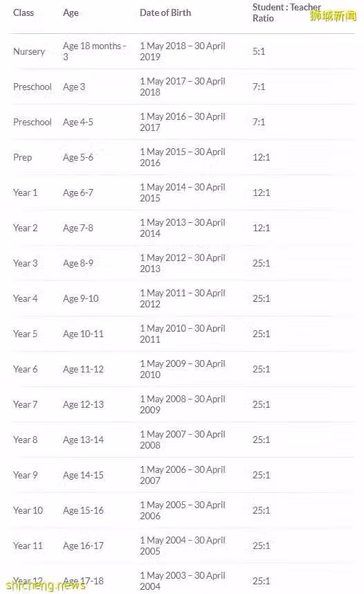Image resolution: width=364 pixels, height=594 pixels.
Task: Select the Age 4-5 Preschool cell
Action: point(78,123)
